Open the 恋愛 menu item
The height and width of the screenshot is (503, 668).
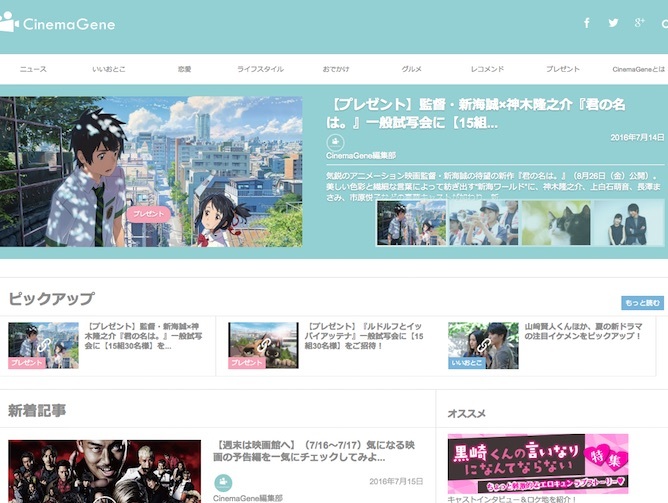[184, 69]
